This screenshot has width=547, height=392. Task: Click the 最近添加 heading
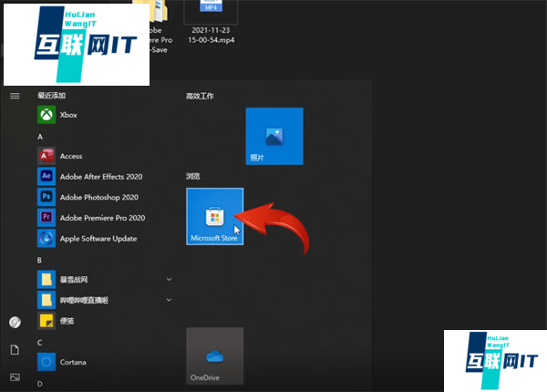(52, 95)
